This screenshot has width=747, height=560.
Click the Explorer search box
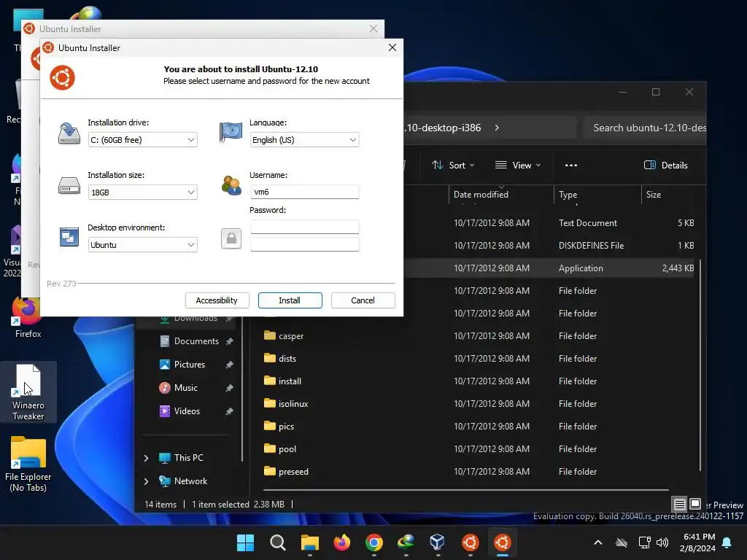click(x=645, y=128)
